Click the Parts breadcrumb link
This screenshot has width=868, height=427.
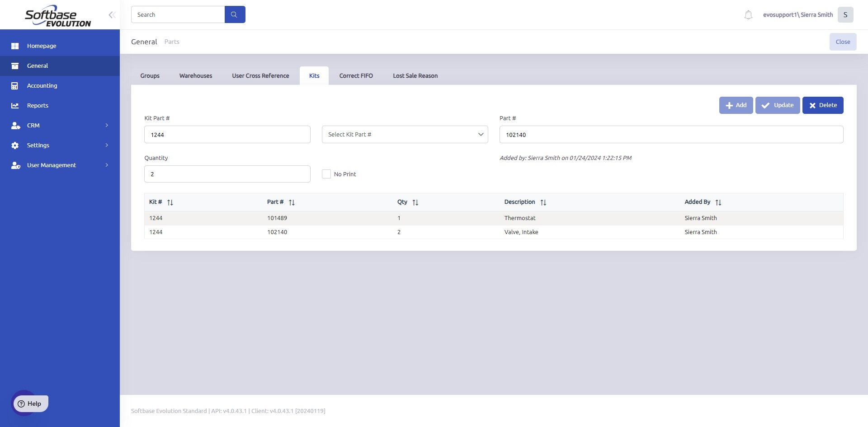(172, 42)
